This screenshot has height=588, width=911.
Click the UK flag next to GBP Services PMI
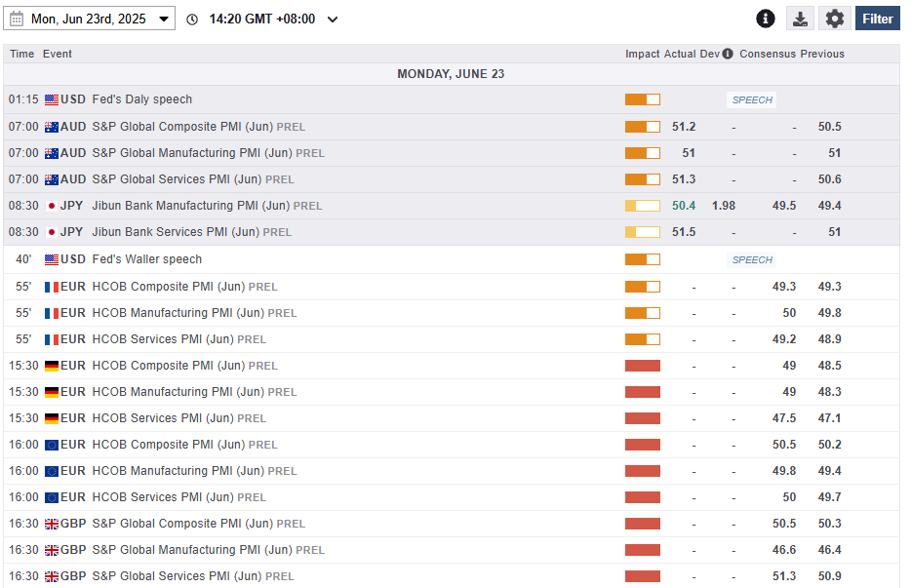51,576
